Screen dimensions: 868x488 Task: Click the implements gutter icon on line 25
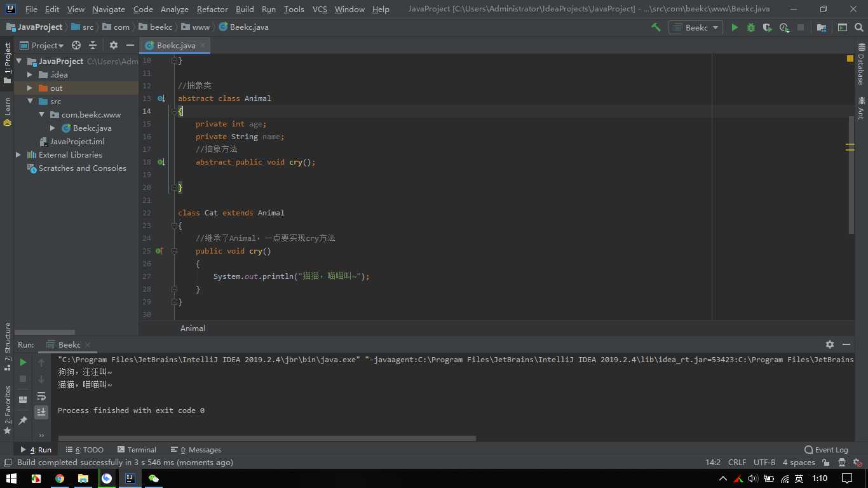[x=159, y=251]
